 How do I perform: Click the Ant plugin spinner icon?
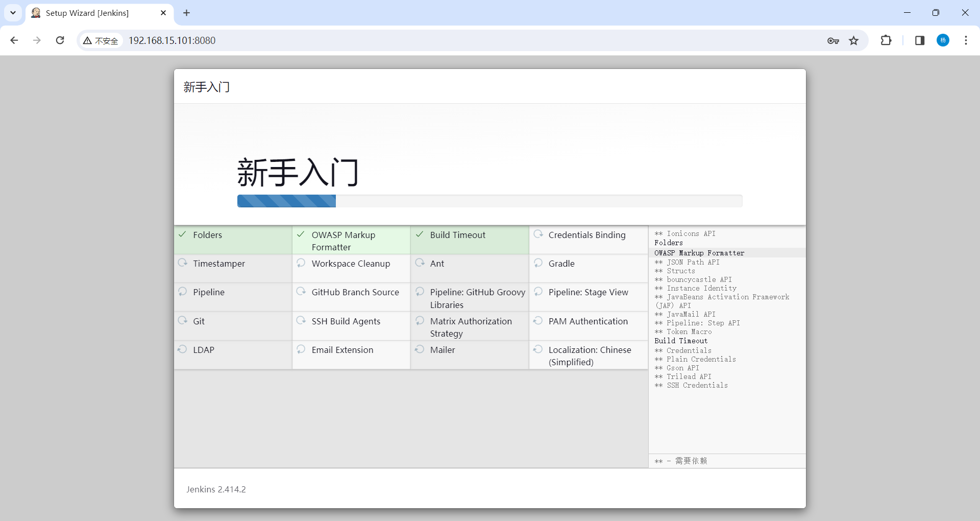click(420, 263)
